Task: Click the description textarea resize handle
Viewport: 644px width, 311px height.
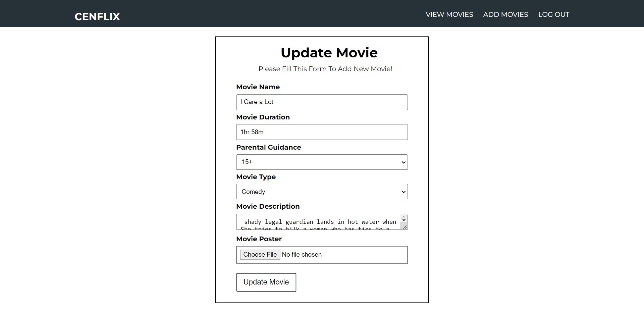Action: [406, 228]
